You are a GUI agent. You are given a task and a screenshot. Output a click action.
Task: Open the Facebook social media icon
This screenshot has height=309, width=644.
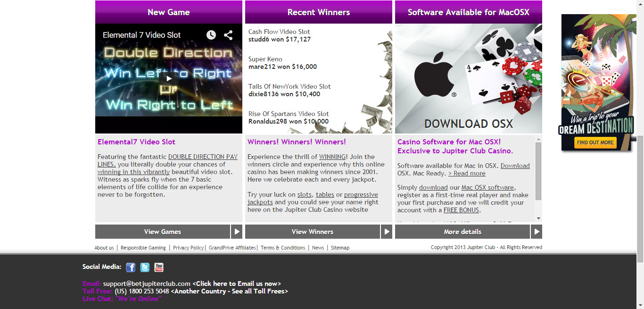pyautogui.click(x=131, y=267)
